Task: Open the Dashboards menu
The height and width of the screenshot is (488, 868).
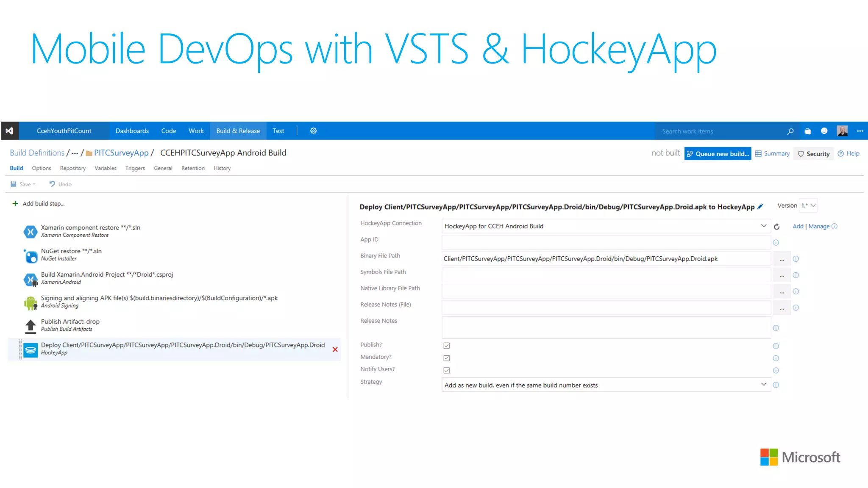Action: click(x=132, y=131)
